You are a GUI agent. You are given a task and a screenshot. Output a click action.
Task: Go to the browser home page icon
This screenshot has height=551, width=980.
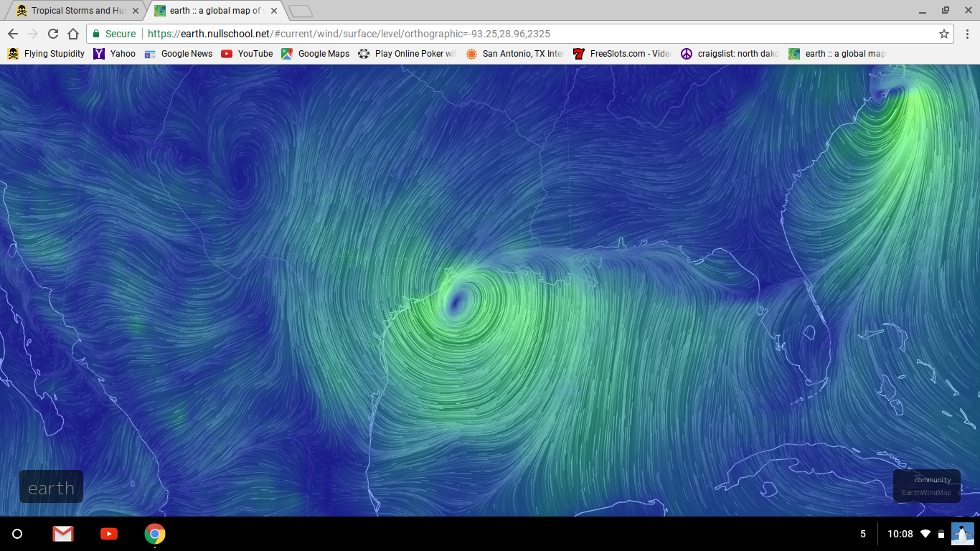click(72, 34)
